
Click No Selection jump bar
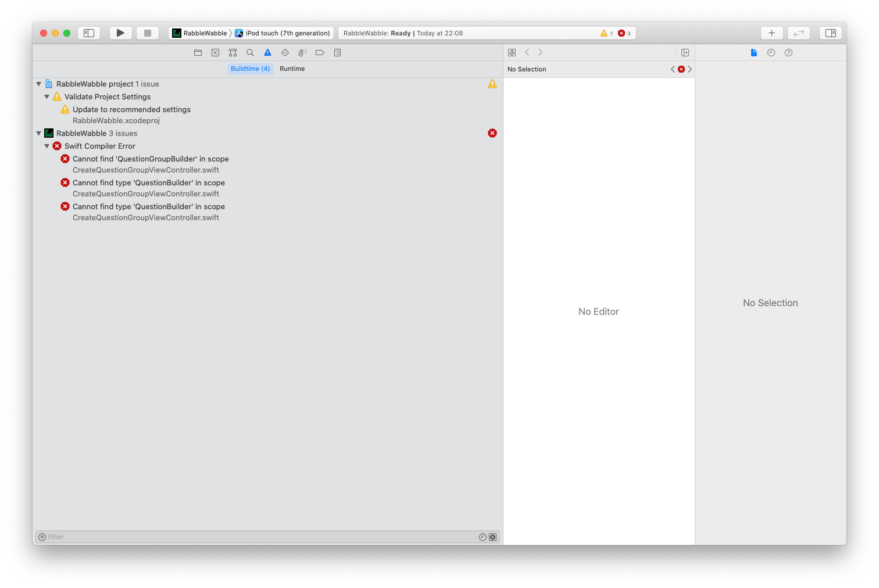pyautogui.click(x=527, y=69)
